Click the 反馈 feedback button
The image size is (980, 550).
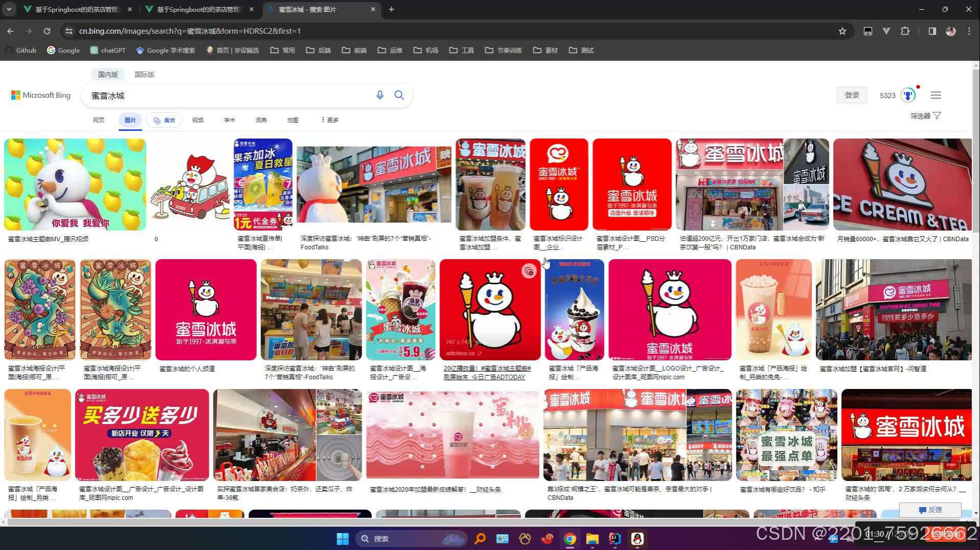point(930,510)
